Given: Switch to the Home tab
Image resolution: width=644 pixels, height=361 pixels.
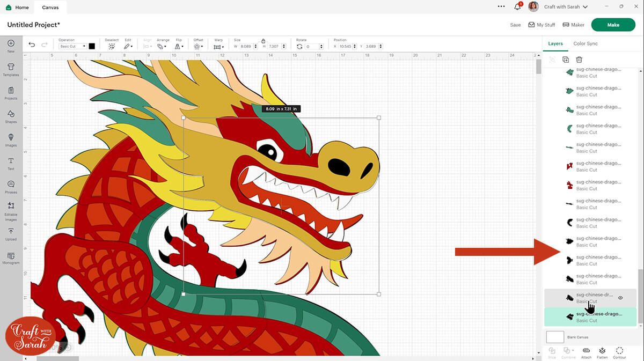Looking at the screenshot, I should (18, 8).
